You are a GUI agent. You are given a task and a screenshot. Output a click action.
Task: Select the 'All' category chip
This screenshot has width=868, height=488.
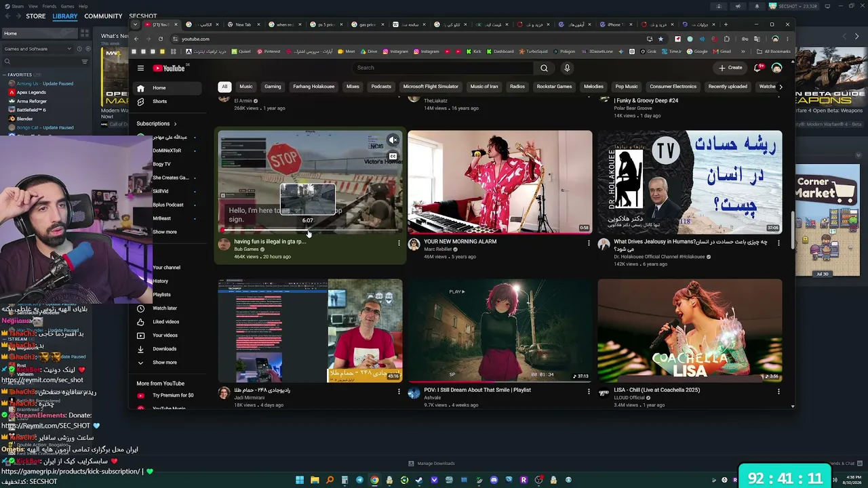[224, 87]
